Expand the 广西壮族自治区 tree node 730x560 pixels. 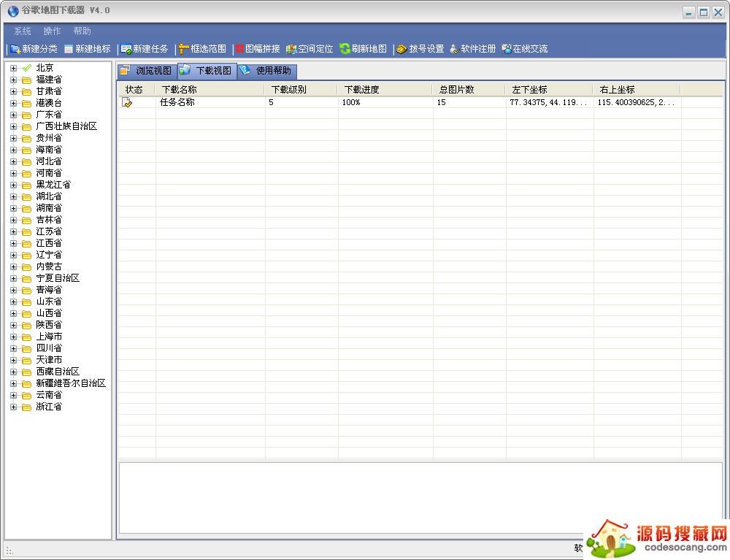pyautogui.click(x=13, y=126)
